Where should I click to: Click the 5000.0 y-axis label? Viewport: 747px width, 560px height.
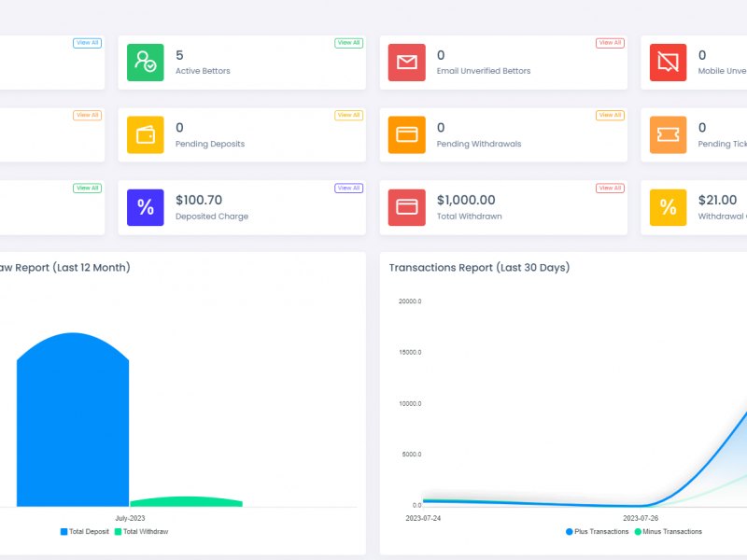click(412, 455)
